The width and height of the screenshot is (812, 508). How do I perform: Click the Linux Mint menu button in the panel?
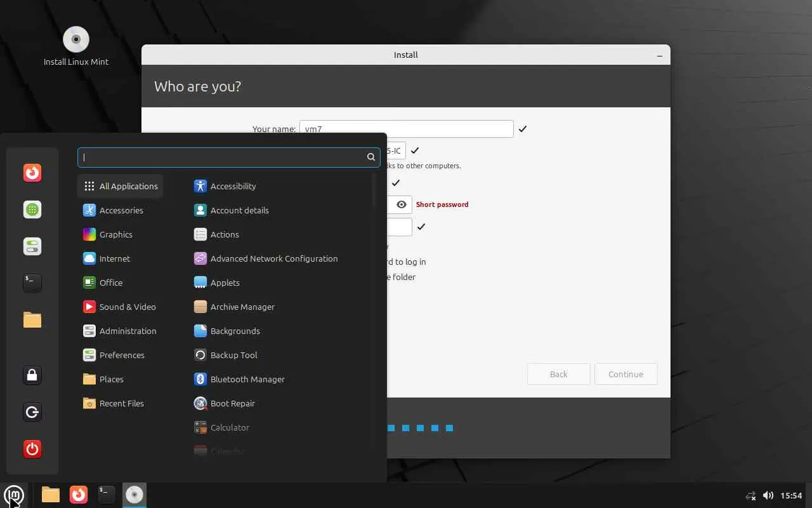[x=13, y=495]
